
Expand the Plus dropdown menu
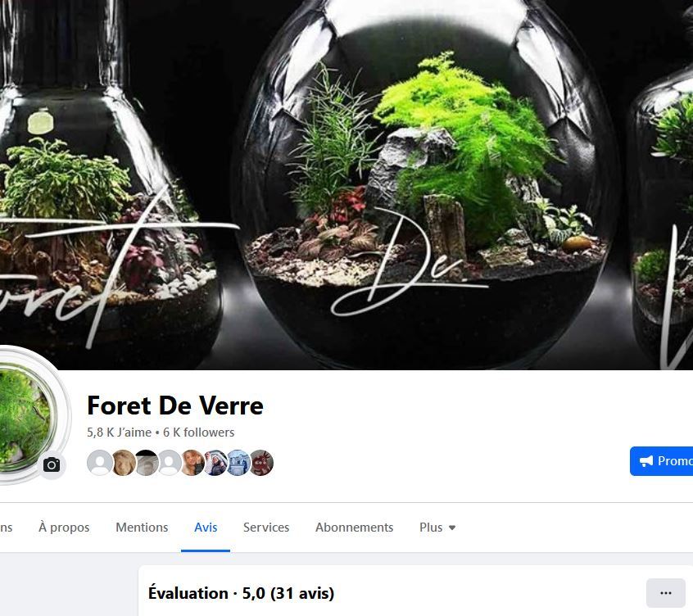point(437,528)
